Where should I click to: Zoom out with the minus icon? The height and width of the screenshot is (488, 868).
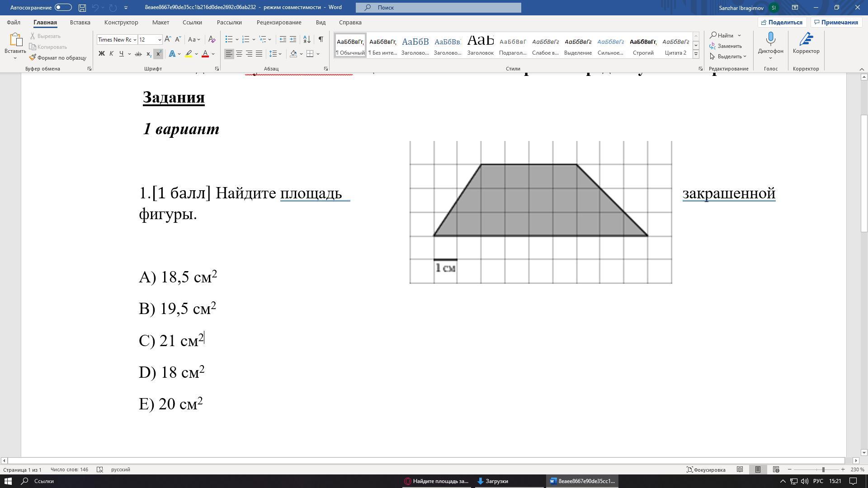[789, 469]
